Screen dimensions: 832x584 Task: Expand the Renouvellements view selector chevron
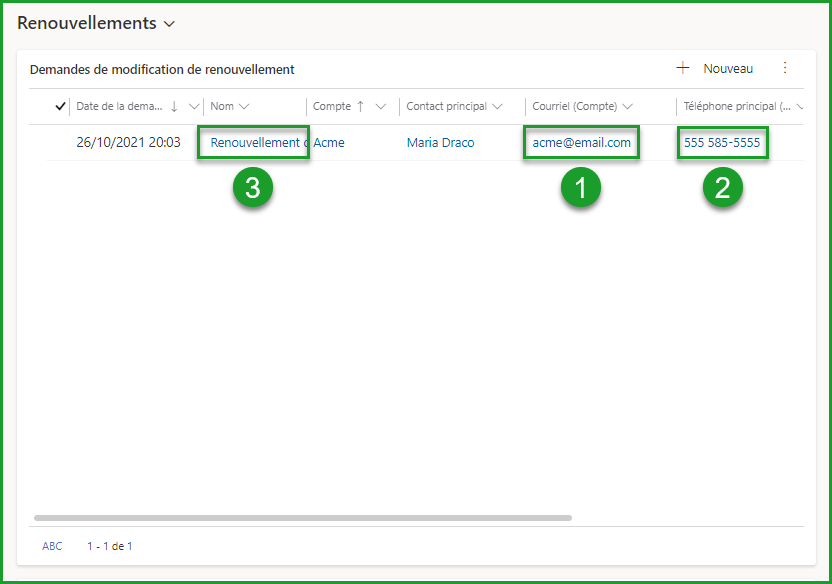click(x=169, y=23)
